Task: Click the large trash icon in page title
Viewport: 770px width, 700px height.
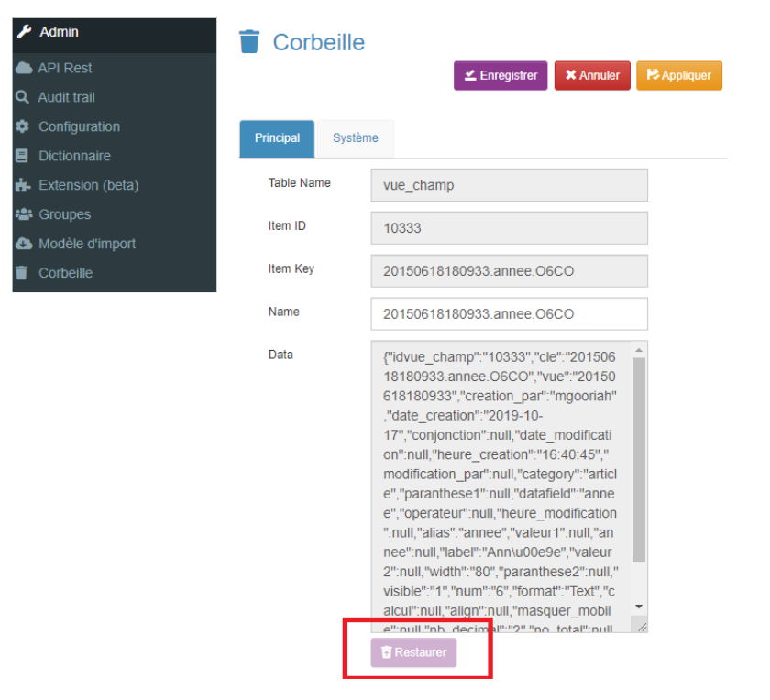Action: pos(249,42)
